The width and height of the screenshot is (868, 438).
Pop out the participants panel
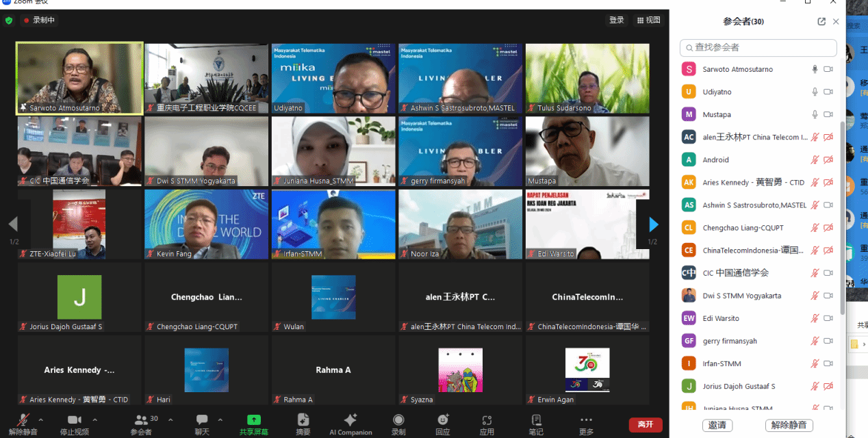(x=821, y=22)
